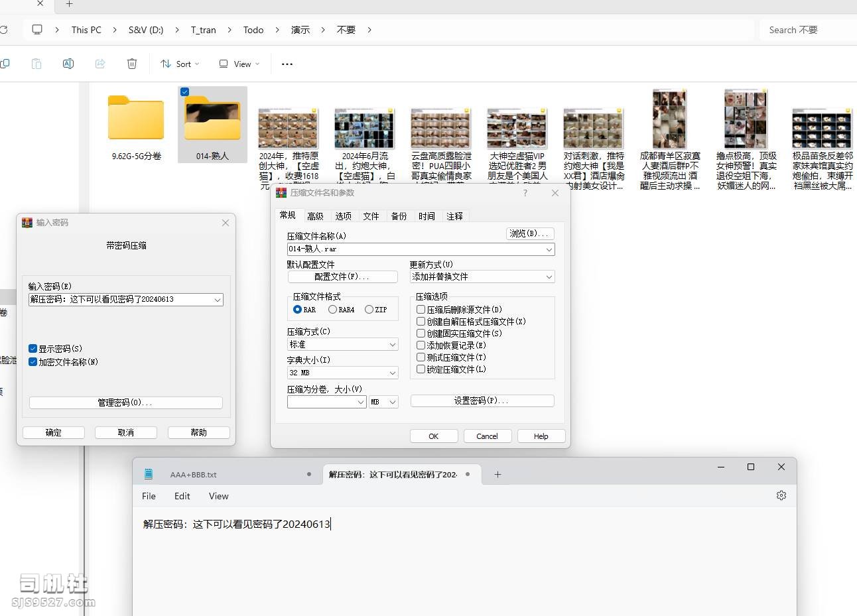
Task: Open Notepad View menu
Action: coord(218,496)
